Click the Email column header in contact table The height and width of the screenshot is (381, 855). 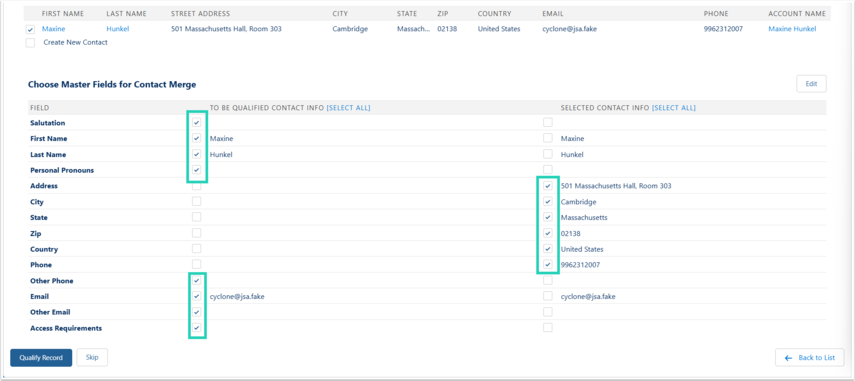point(553,14)
